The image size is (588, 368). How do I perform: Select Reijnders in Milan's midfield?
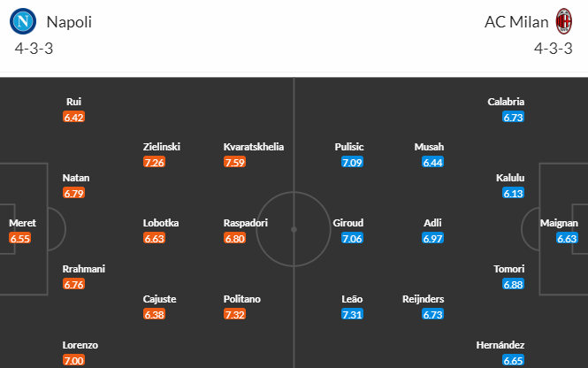[x=423, y=299]
